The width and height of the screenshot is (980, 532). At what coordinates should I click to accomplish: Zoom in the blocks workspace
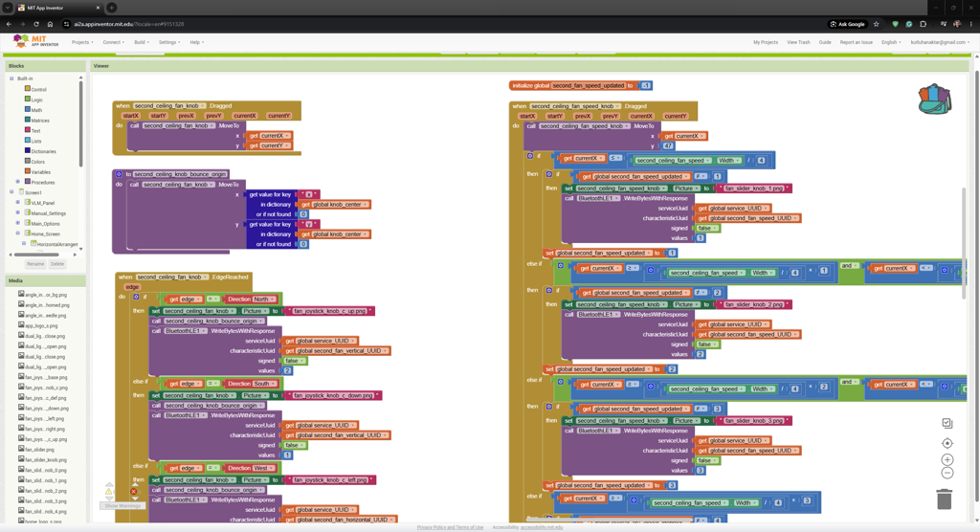pos(947,459)
